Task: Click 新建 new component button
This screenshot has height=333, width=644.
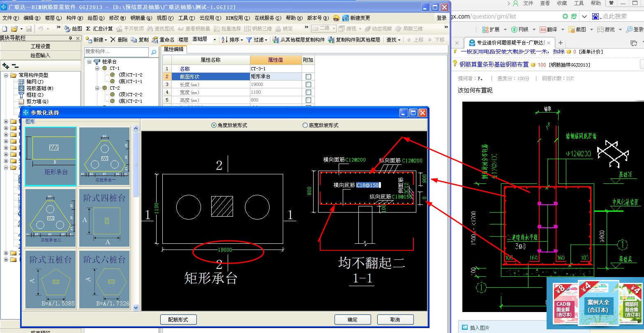Action: pos(95,40)
